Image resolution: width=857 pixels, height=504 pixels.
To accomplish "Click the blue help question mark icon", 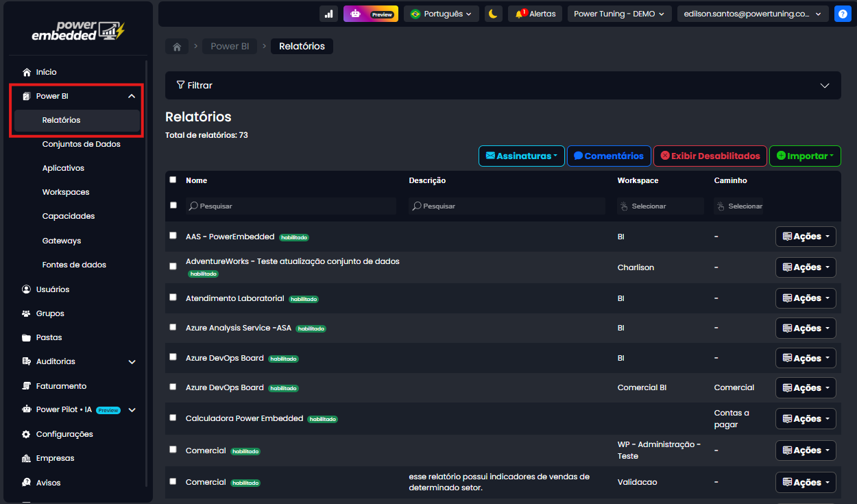I will 842,14.
